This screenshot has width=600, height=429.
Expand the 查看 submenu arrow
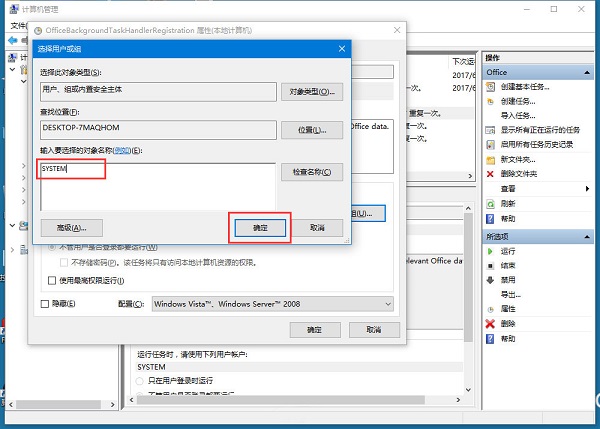point(588,188)
